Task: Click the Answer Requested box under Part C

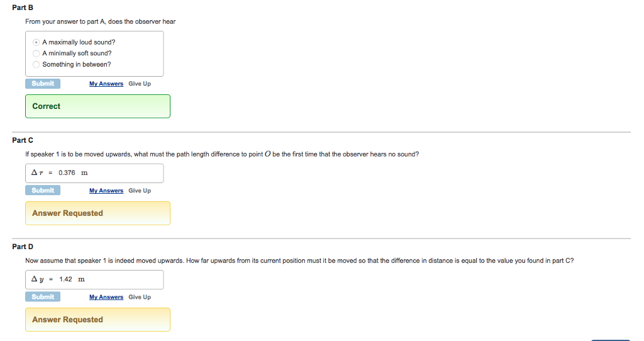Action: point(97,213)
